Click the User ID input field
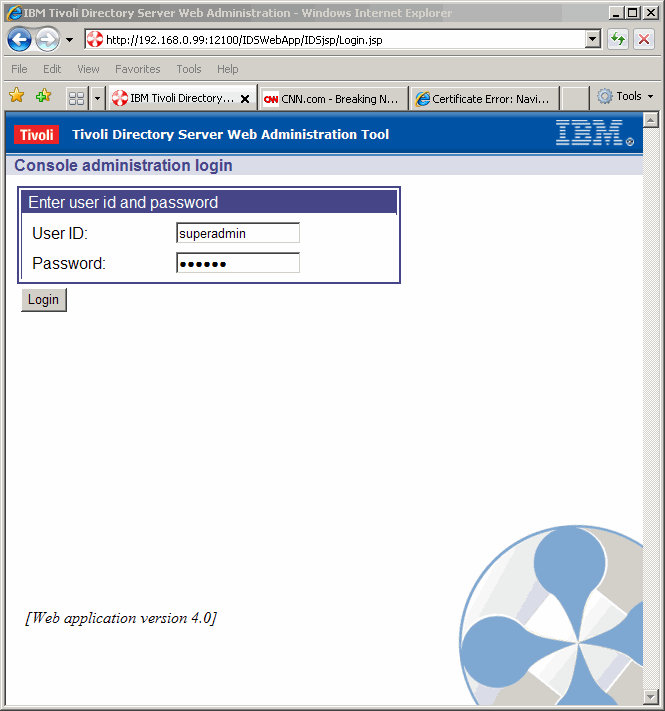The width and height of the screenshot is (665, 711). pyautogui.click(x=238, y=233)
